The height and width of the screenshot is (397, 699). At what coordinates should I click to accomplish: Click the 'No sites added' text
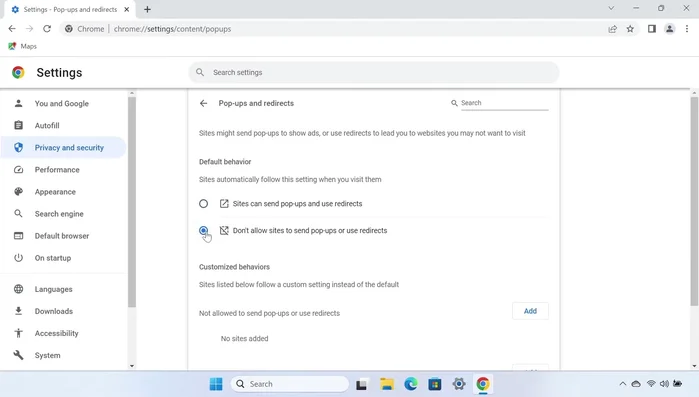(244, 339)
